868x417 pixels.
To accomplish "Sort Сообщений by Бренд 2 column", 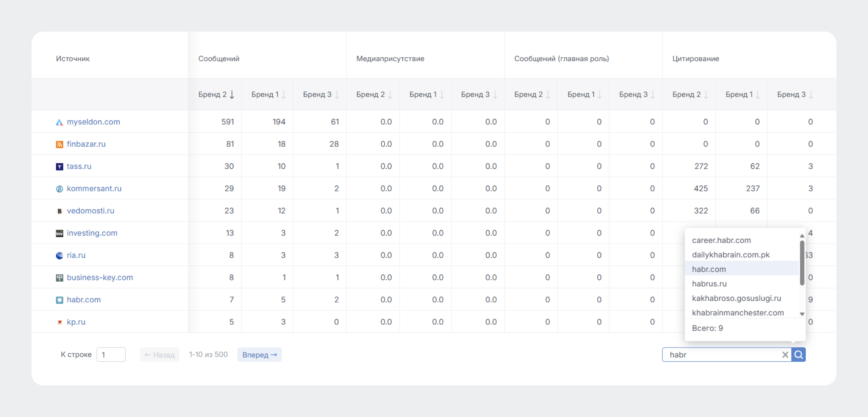I will point(216,95).
